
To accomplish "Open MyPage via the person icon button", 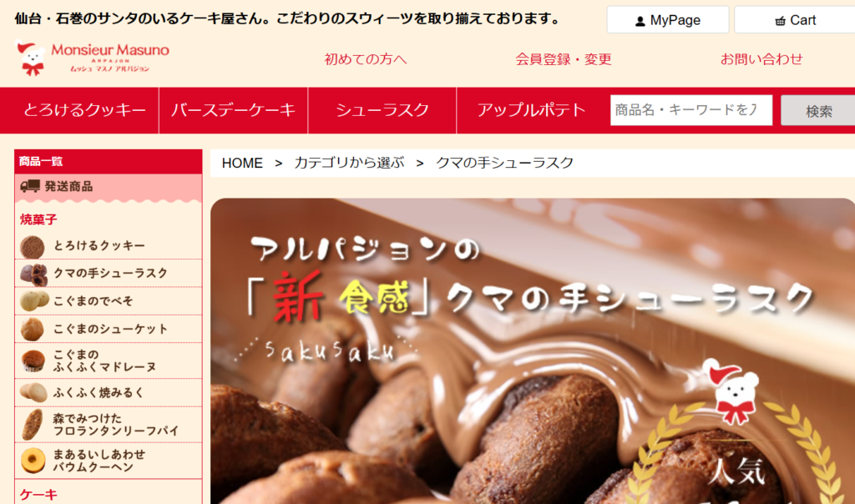I will coord(667,20).
